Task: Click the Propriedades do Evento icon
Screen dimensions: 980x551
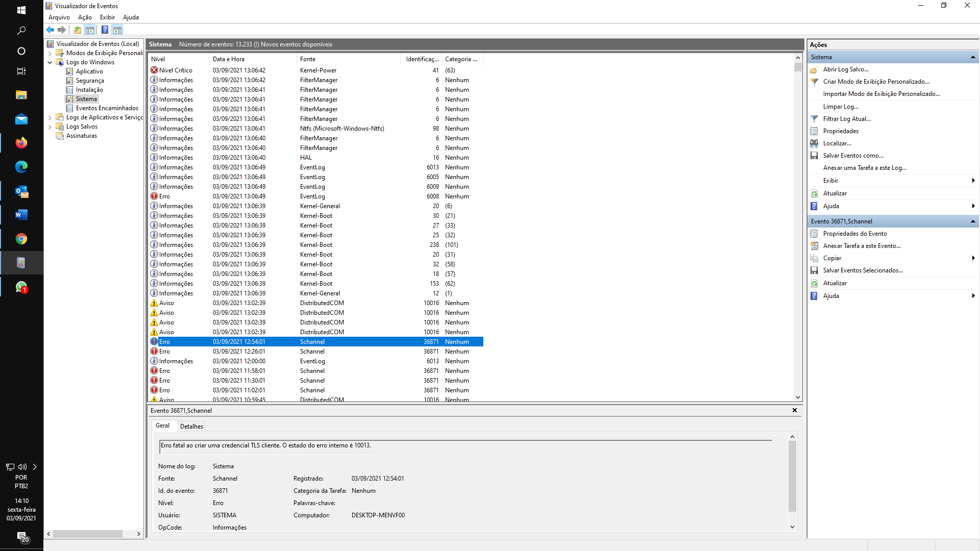Action: [814, 234]
